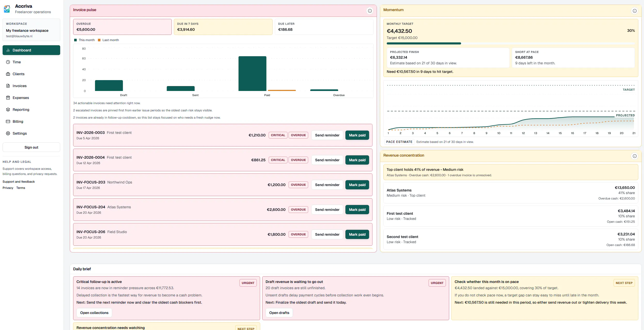Screen dimensions: 644x330
Task: Click the Invoices document icon
Action: coord(8,86)
